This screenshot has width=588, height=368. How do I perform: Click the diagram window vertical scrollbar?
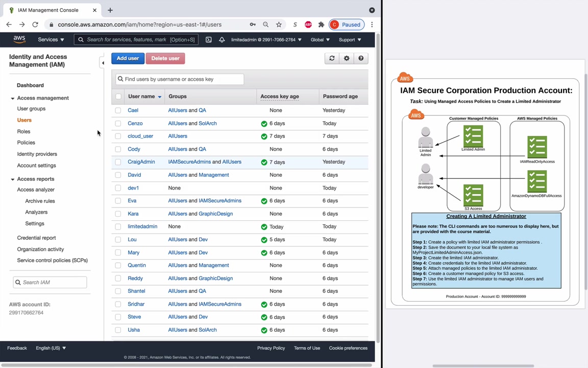click(x=586, y=181)
